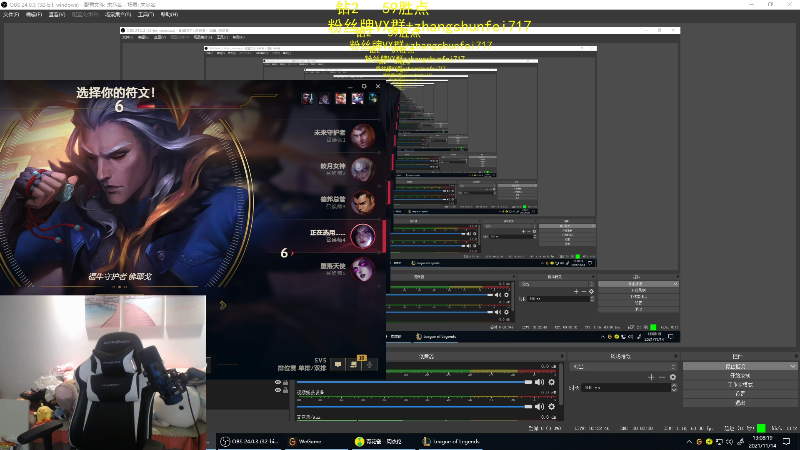Adjust the first mixer volume slider
The width and height of the screenshot is (800, 450).
pos(414,382)
